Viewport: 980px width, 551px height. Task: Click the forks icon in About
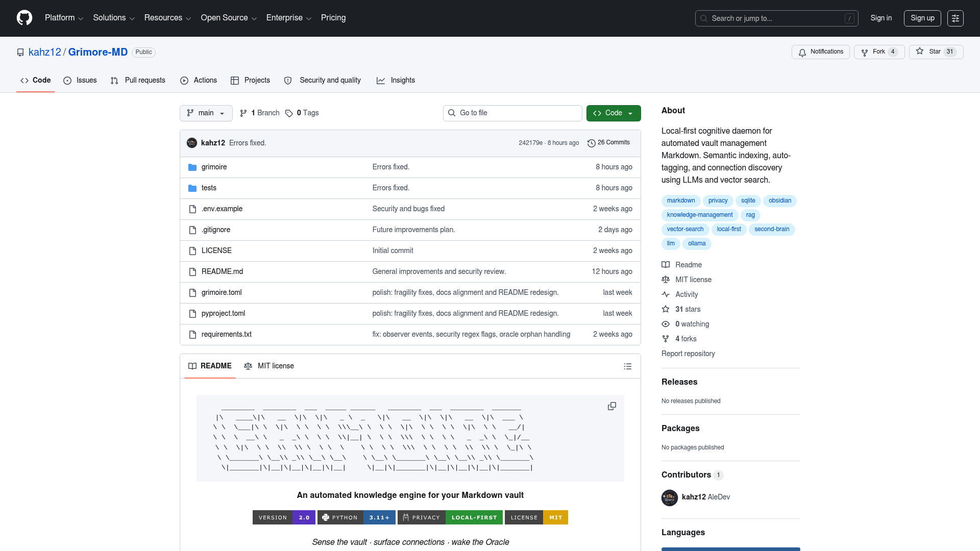click(666, 339)
